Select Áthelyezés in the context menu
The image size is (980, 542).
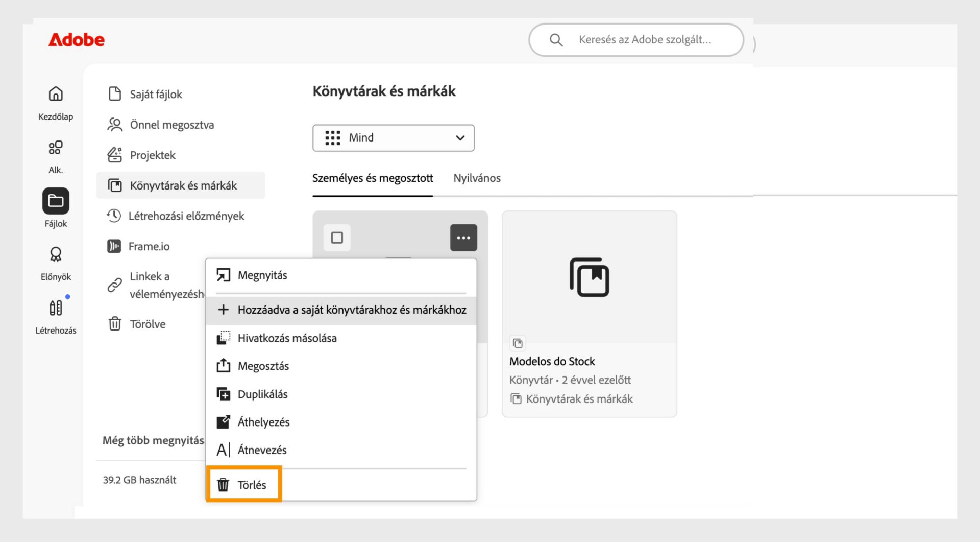tap(341, 422)
